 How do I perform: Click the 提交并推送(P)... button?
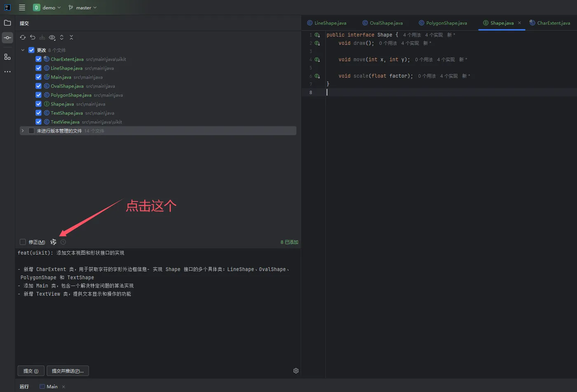coord(68,371)
